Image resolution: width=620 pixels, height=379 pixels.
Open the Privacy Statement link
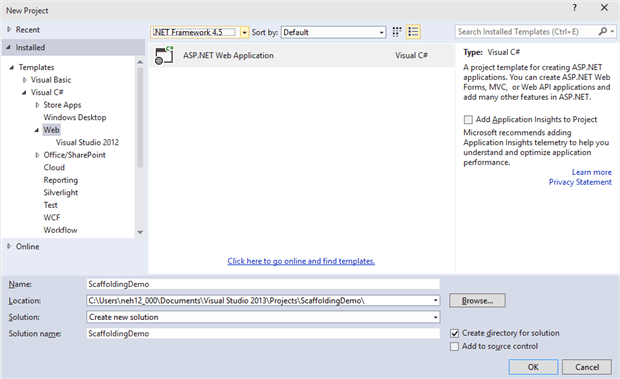point(580,182)
